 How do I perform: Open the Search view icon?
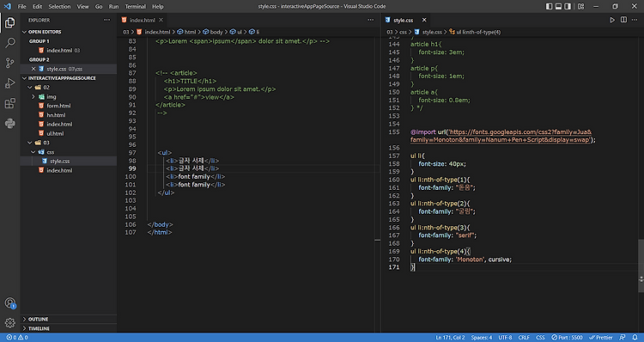click(9, 42)
